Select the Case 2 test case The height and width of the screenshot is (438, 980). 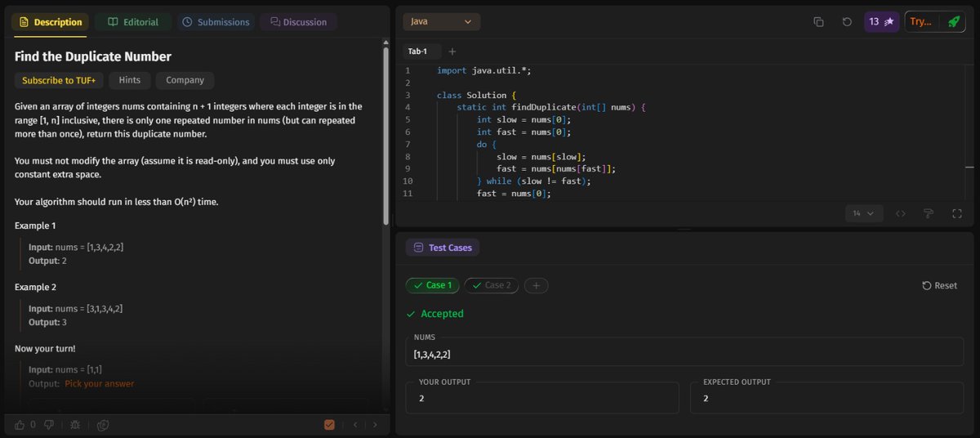pyautogui.click(x=492, y=285)
